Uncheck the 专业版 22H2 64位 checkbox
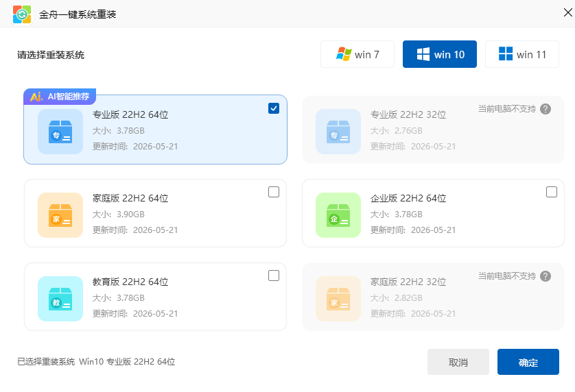This screenshot has height=392, width=575. pyautogui.click(x=274, y=108)
